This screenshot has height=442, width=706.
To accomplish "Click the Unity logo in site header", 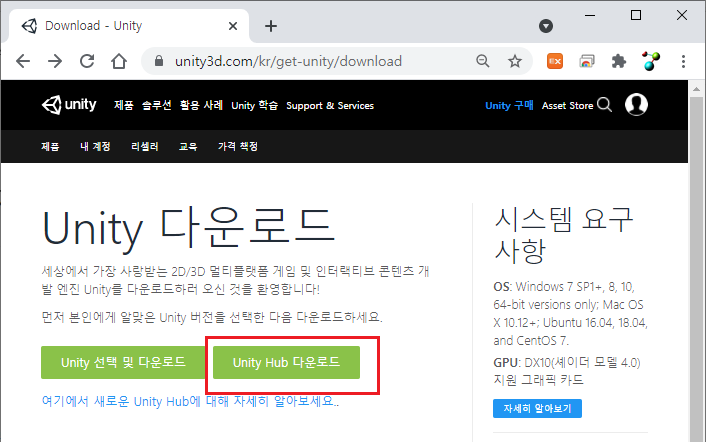I will point(69,105).
